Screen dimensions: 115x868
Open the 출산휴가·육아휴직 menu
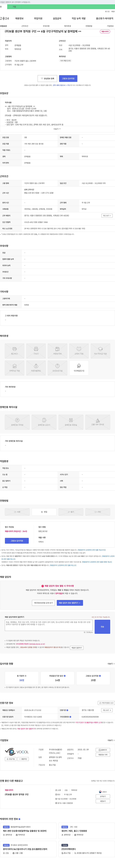[x=105, y=19]
